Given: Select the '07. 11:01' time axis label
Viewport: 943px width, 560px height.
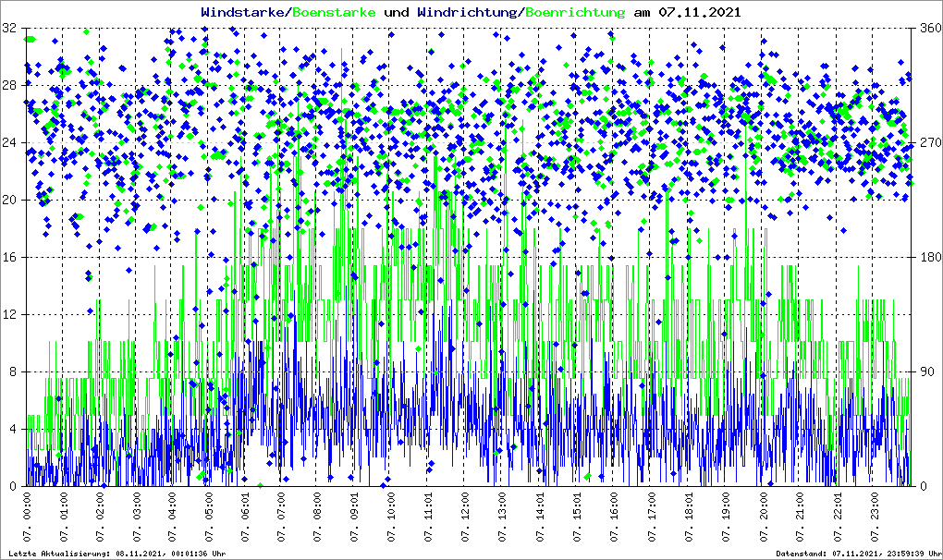Looking at the screenshot, I should 428,517.
